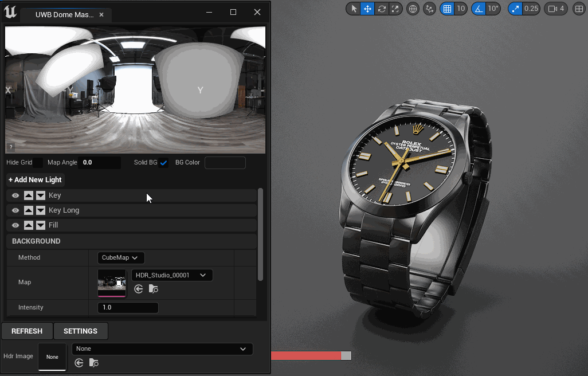Toggle visibility of the Fill light
This screenshot has height=376, width=588.
(15, 225)
